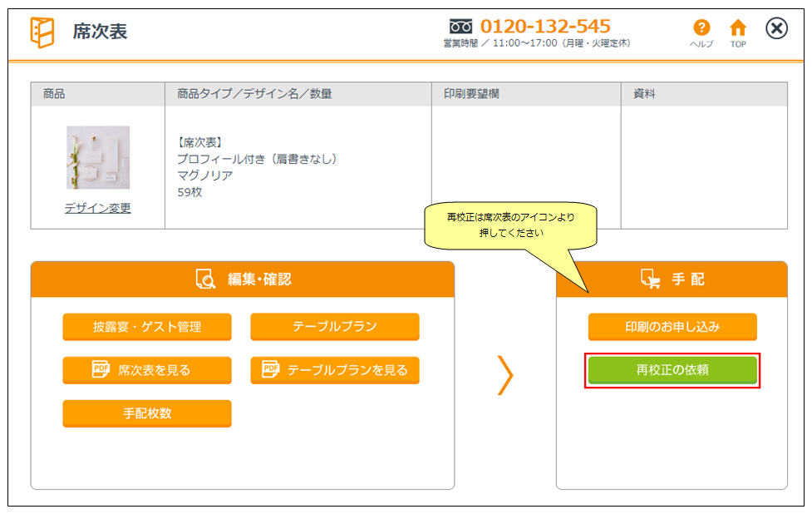Open the デザイン変更 link
Image resolution: width=812 pixels, height=514 pixels.
point(98,209)
